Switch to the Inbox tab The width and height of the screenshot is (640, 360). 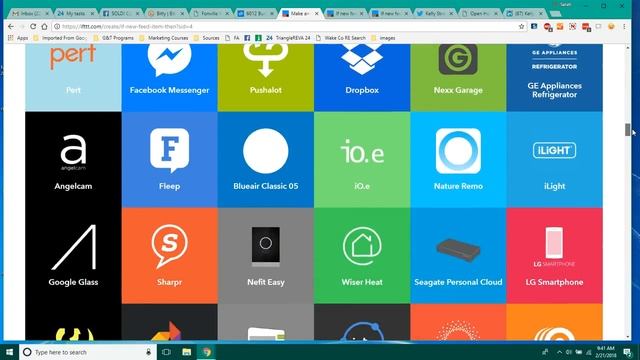tap(30, 13)
